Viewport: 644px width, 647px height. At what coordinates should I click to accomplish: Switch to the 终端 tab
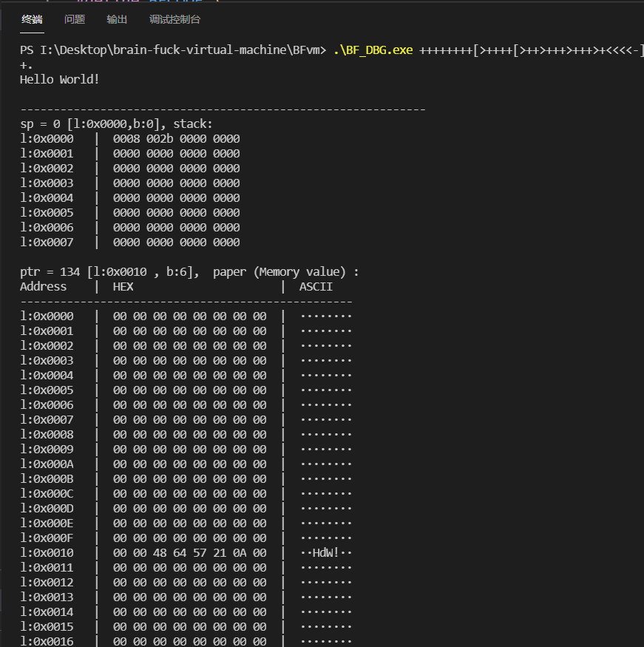(x=32, y=19)
